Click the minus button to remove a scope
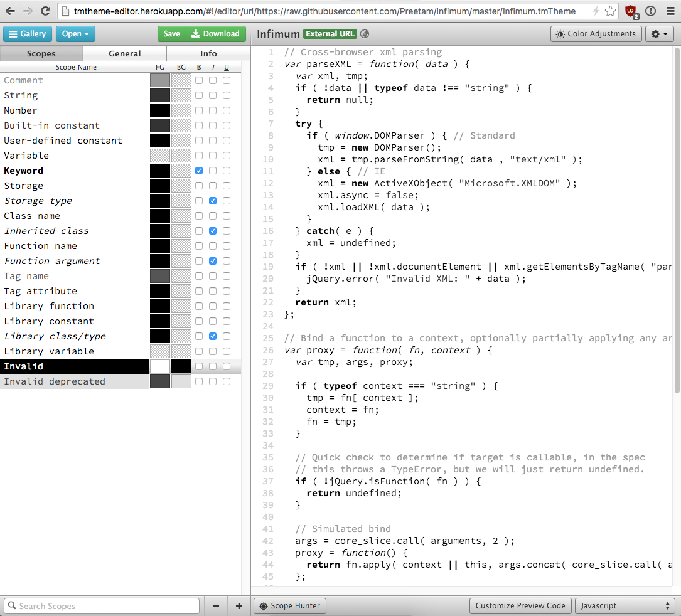The width and height of the screenshot is (681, 616). 216,606
